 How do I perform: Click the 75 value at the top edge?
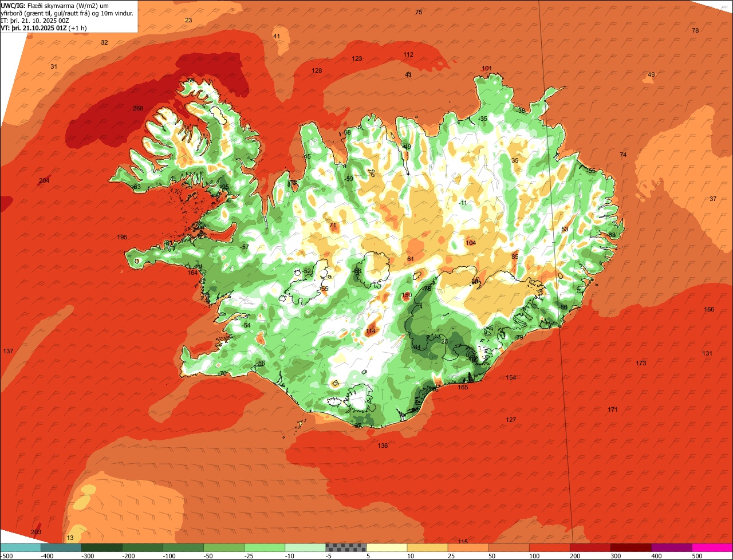point(419,12)
